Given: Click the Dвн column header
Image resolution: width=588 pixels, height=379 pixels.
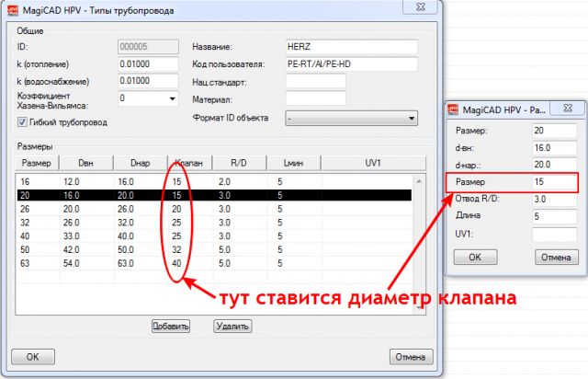Looking at the screenshot, I should [x=85, y=163].
